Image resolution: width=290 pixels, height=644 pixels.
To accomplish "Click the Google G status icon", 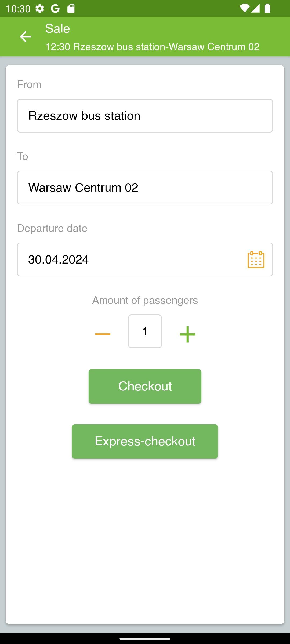I will 55,9.
